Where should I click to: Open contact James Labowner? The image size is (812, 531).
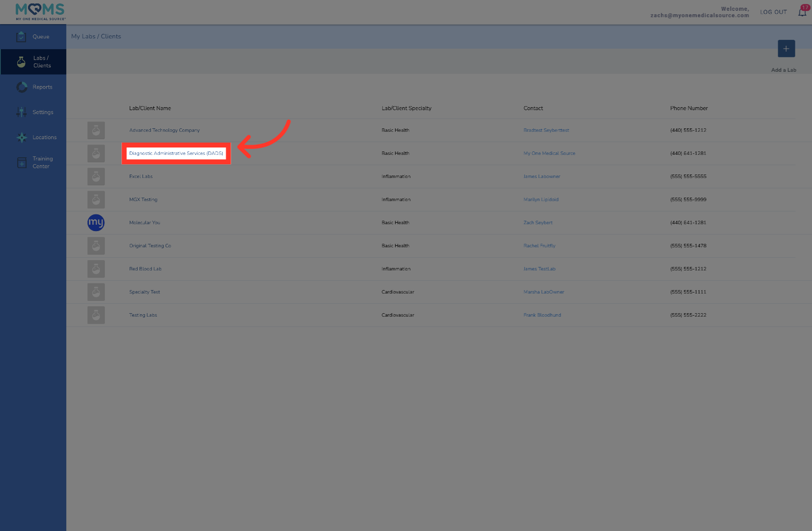[542, 177]
